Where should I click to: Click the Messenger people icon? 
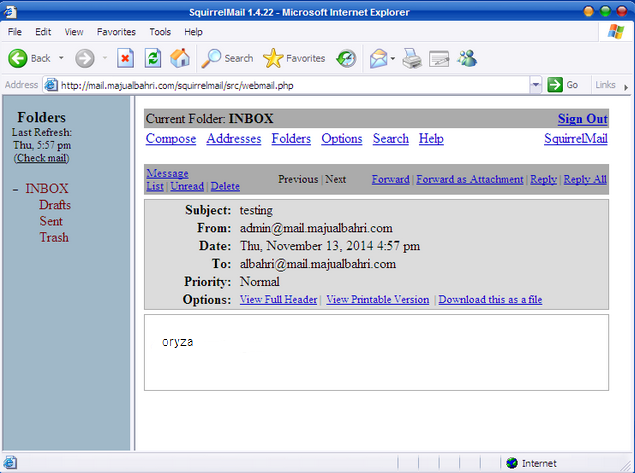click(467, 58)
